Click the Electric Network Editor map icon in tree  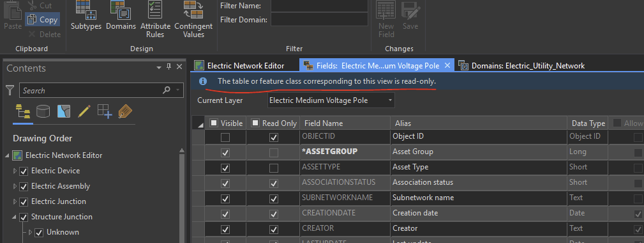(17, 155)
